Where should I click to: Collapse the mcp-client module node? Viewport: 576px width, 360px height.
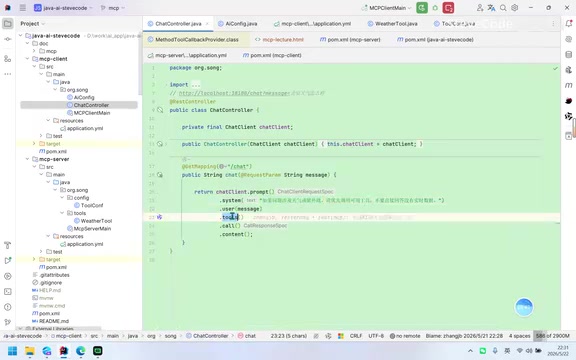(28, 59)
